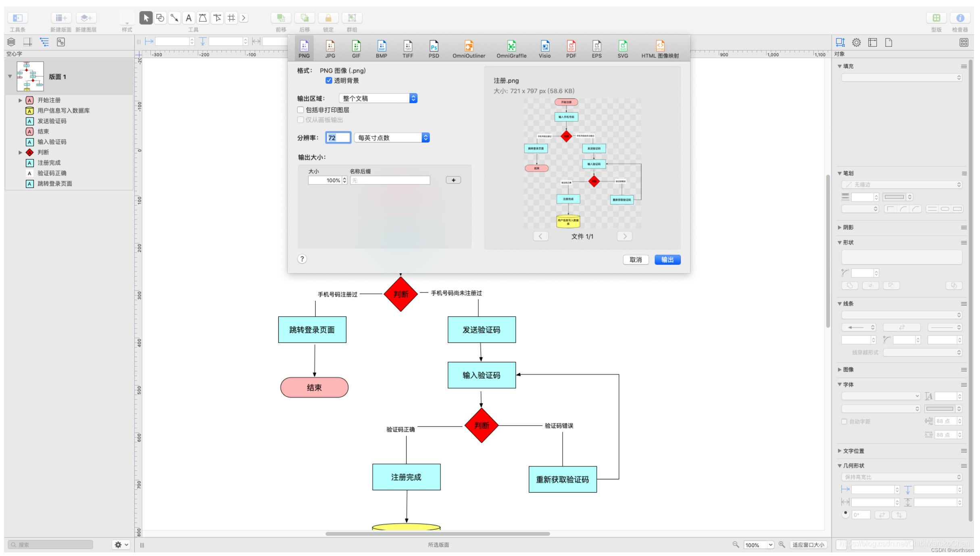Open the export area (输出区域) dropdown
Screen dimensions: 980x556
pyautogui.click(x=378, y=98)
